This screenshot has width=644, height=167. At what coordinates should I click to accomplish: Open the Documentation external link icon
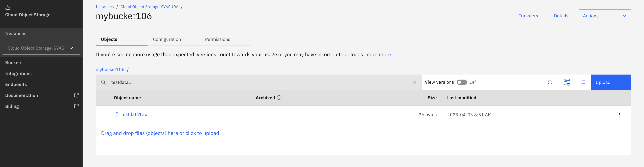click(x=77, y=95)
